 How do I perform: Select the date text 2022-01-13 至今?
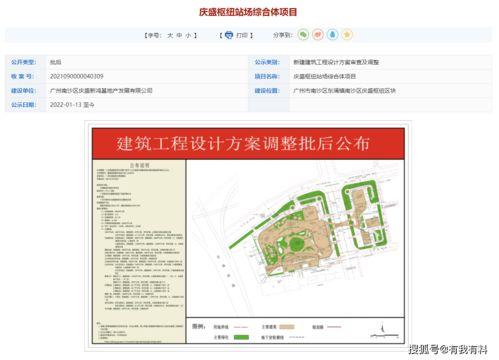[72, 105]
